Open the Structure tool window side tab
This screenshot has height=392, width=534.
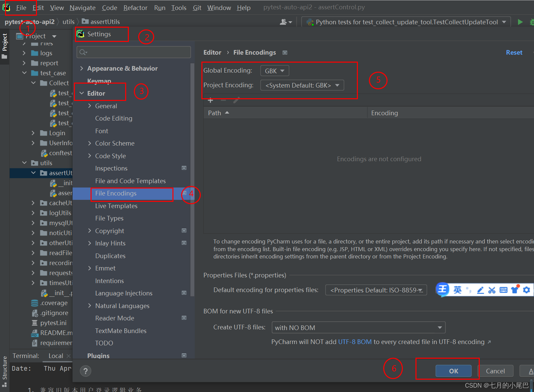tap(4, 371)
